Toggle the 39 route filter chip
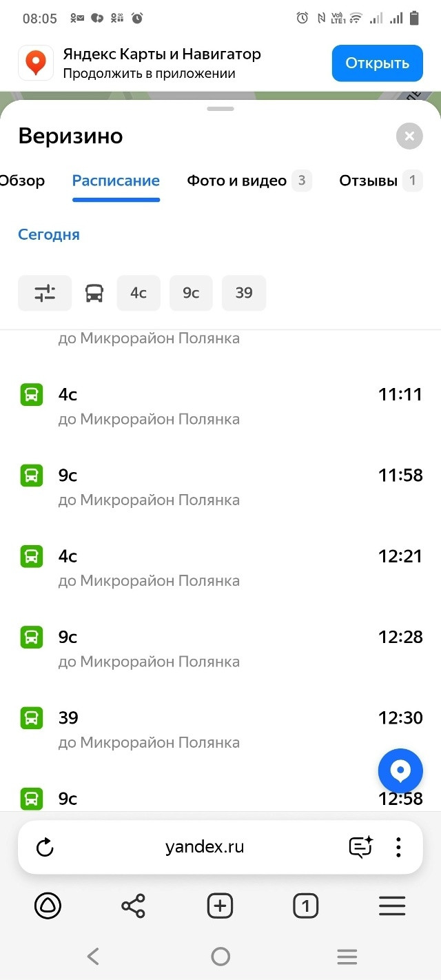This screenshot has width=441, height=980. click(x=244, y=293)
